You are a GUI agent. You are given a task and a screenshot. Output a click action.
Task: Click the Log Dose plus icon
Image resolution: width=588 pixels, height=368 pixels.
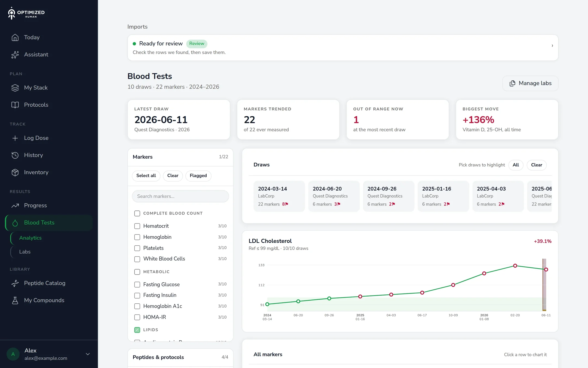pos(15,138)
